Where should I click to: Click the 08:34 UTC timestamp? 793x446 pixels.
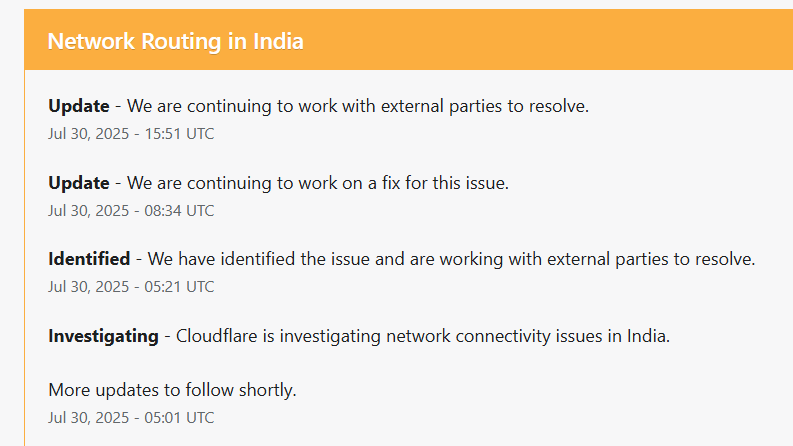pos(131,210)
